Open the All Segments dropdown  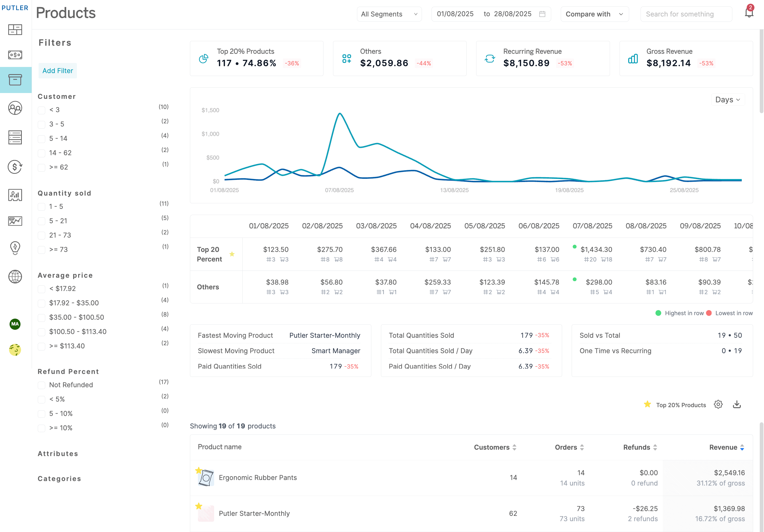[389, 14]
